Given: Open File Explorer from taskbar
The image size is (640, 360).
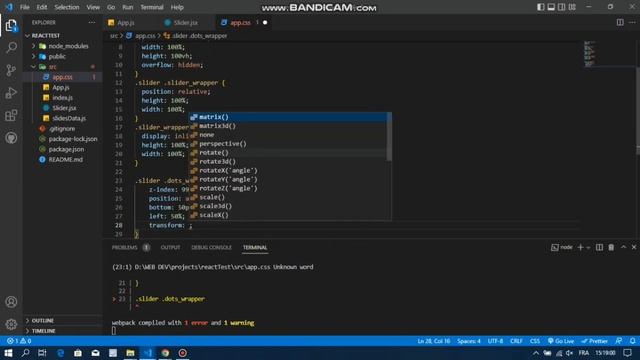Looking at the screenshot, I should point(130,353).
